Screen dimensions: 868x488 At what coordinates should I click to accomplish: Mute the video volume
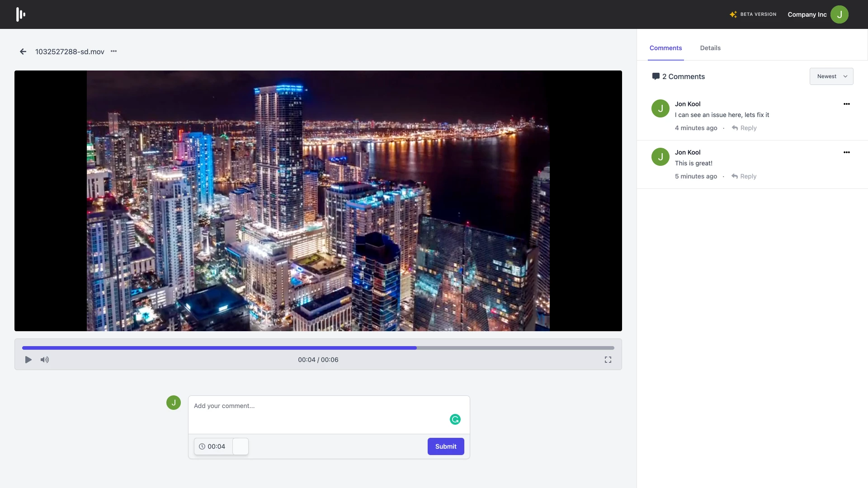(45, 360)
